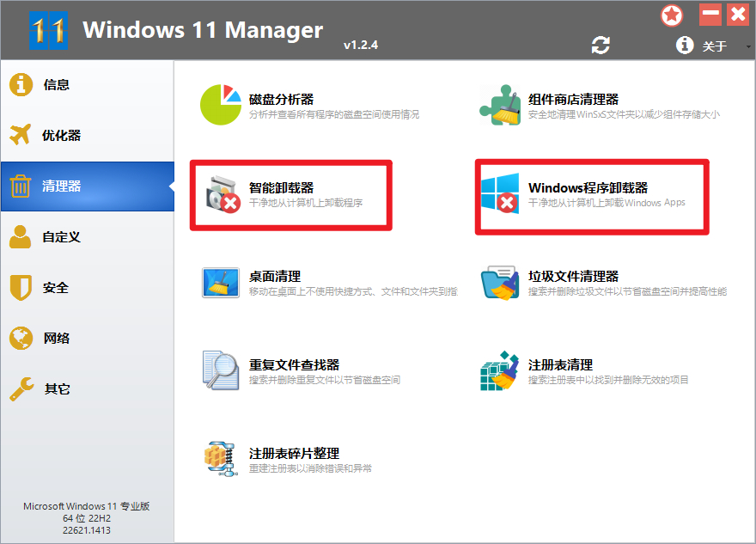The width and height of the screenshot is (756, 544).
Task: Expand the dropdown arrow beside 关于
Action: [748, 46]
